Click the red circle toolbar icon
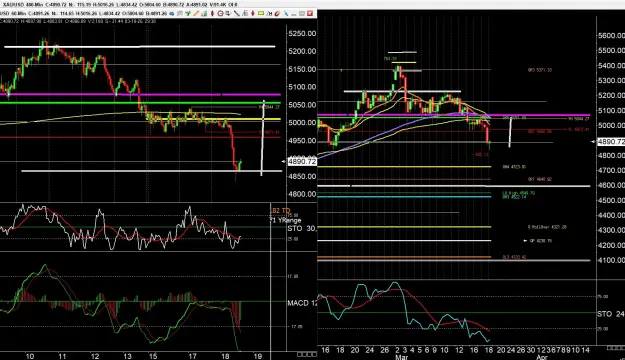This screenshot has width=625, height=360. (x=220, y=14)
